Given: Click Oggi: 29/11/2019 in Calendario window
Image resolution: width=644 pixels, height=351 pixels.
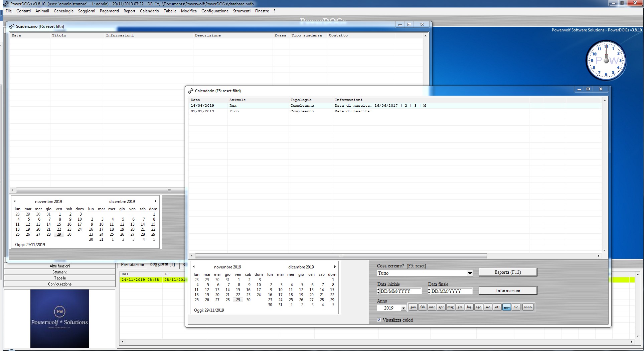Looking at the screenshot, I should click(x=209, y=310).
